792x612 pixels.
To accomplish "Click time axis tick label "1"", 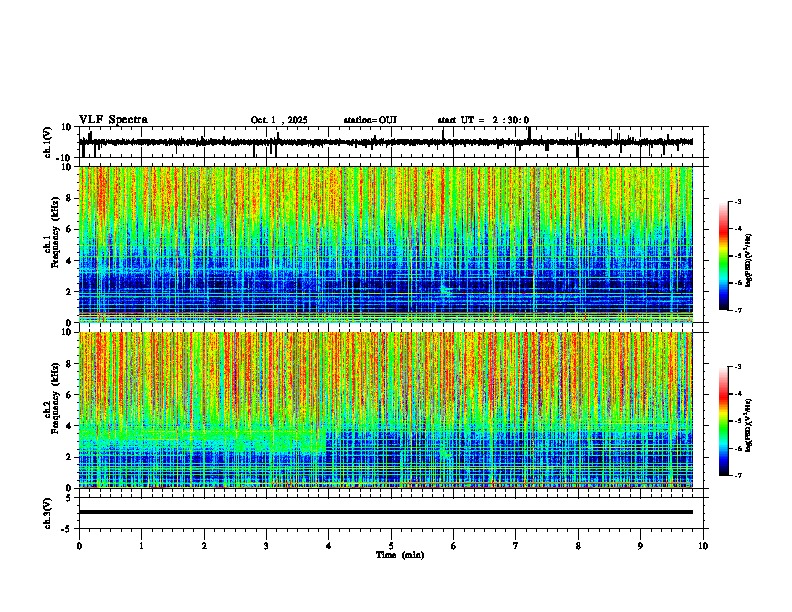I will tap(141, 546).
